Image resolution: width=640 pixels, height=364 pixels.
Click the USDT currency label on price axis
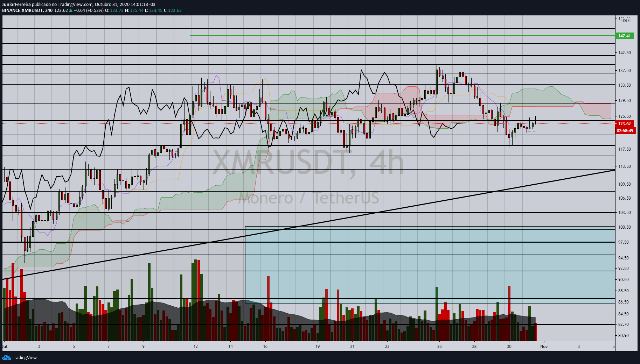tap(626, 21)
